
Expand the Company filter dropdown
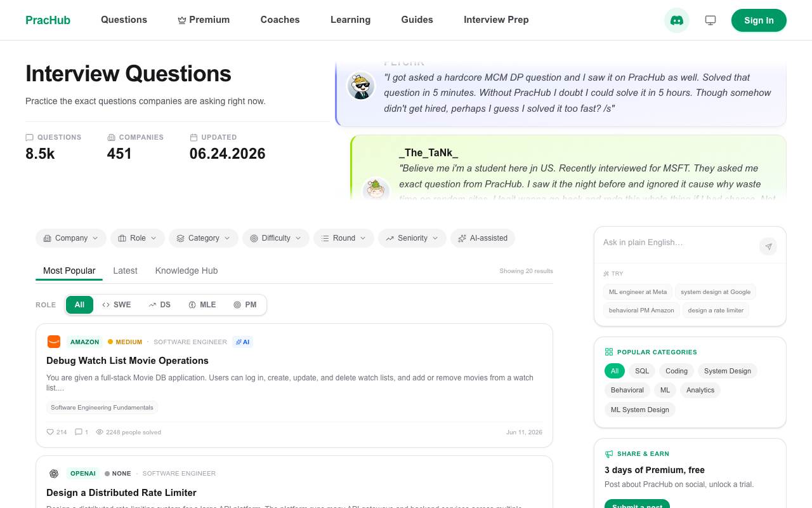pyautogui.click(x=70, y=238)
